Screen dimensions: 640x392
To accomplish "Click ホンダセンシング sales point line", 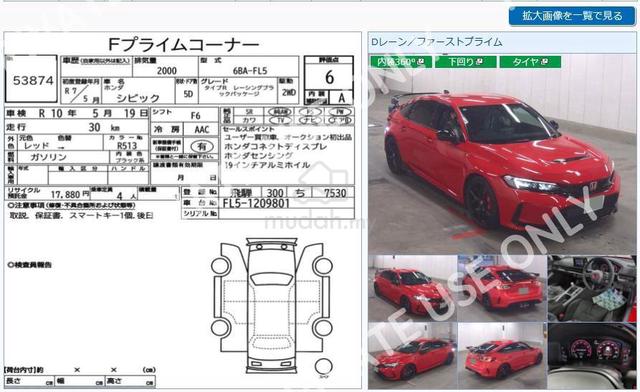I will click(x=258, y=156).
